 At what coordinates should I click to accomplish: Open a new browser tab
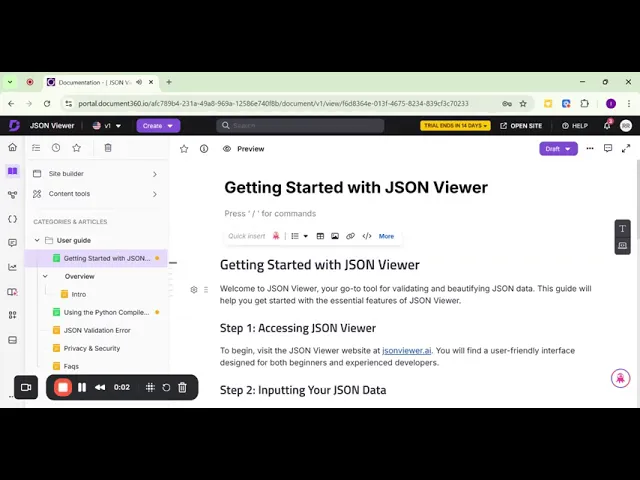(x=169, y=82)
